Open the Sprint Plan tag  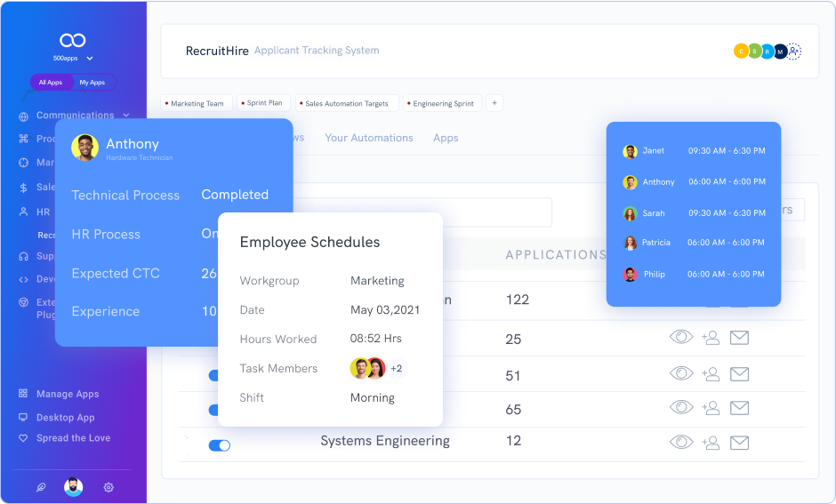click(263, 103)
